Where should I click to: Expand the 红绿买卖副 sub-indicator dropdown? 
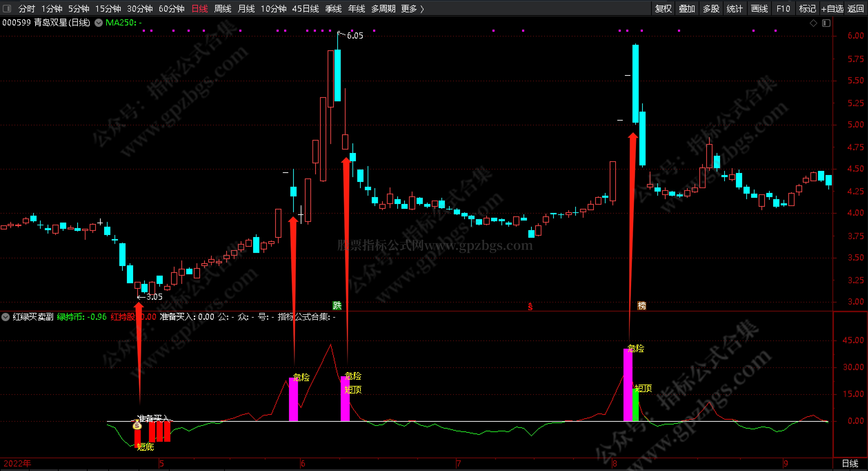pos(6,317)
